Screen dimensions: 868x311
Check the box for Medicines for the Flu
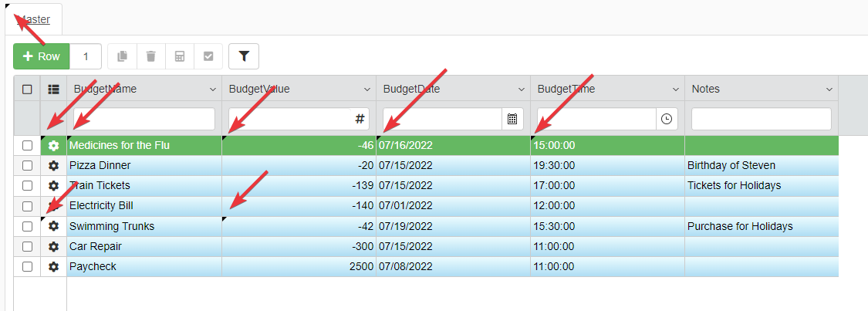(x=27, y=146)
